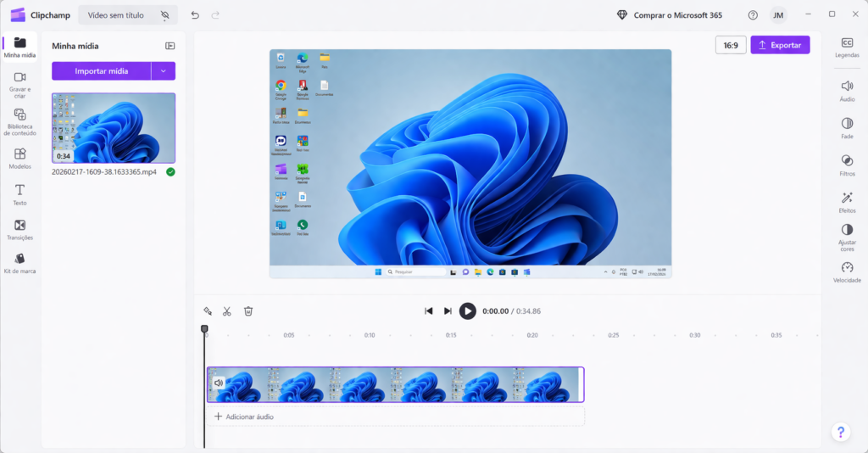Open the floating help question mark button
This screenshot has height=453, width=868.
(841, 433)
